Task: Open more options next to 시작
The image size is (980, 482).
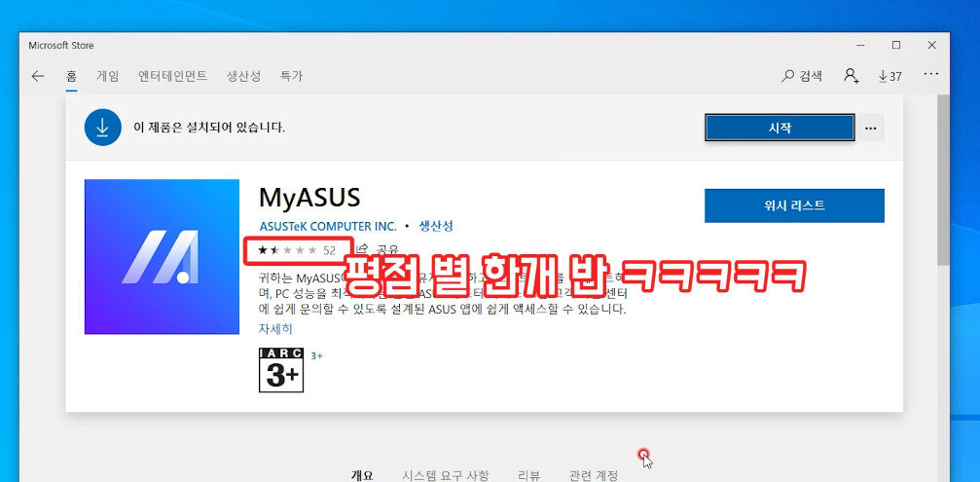Action: pyautogui.click(x=871, y=128)
